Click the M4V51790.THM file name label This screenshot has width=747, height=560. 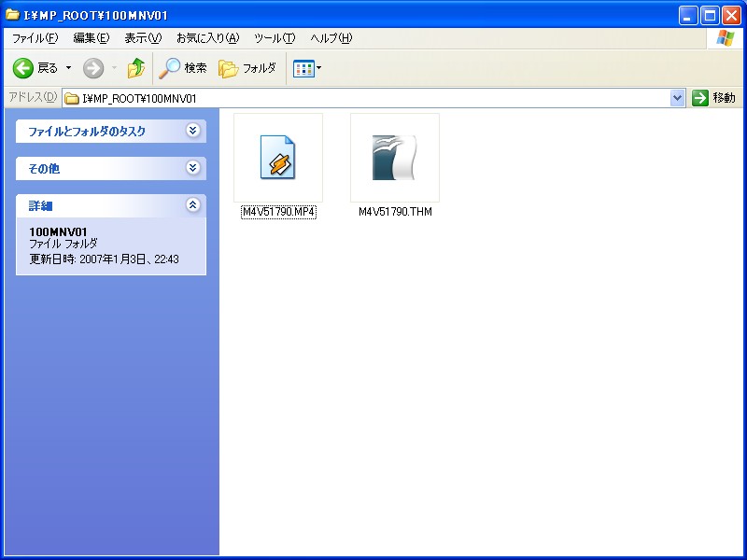tap(395, 212)
